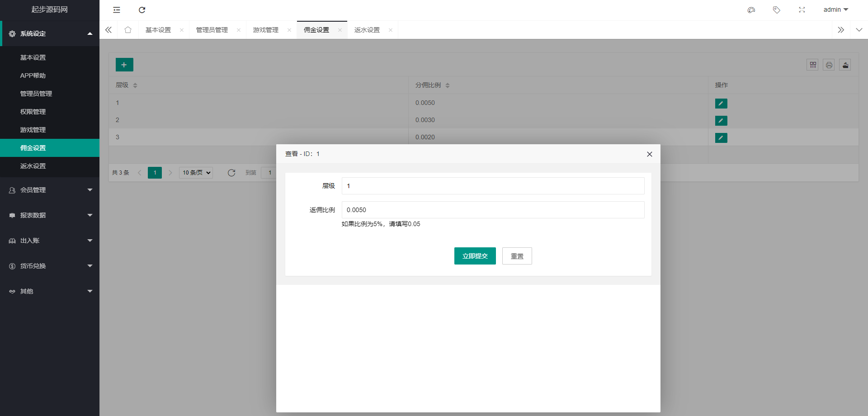Image resolution: width=868 pixels, height=416 pixels.
Task: Select 权限管理 in the sidebar
Action: click(x=33, y=112)
